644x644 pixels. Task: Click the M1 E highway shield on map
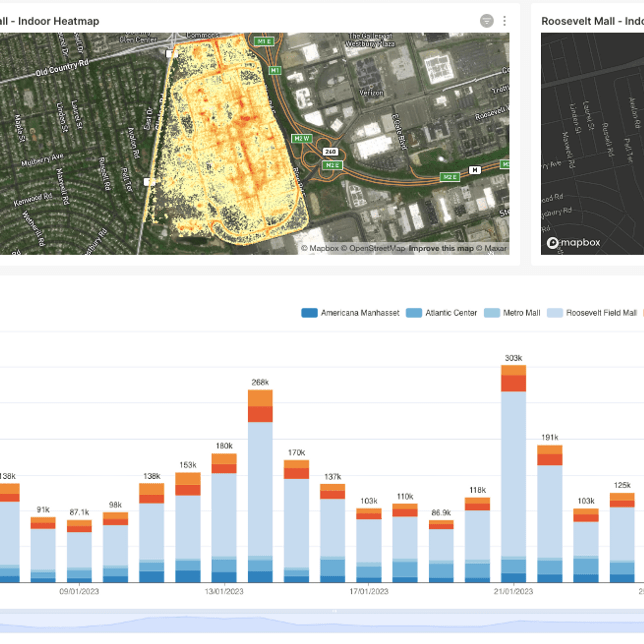pos(264,41)
